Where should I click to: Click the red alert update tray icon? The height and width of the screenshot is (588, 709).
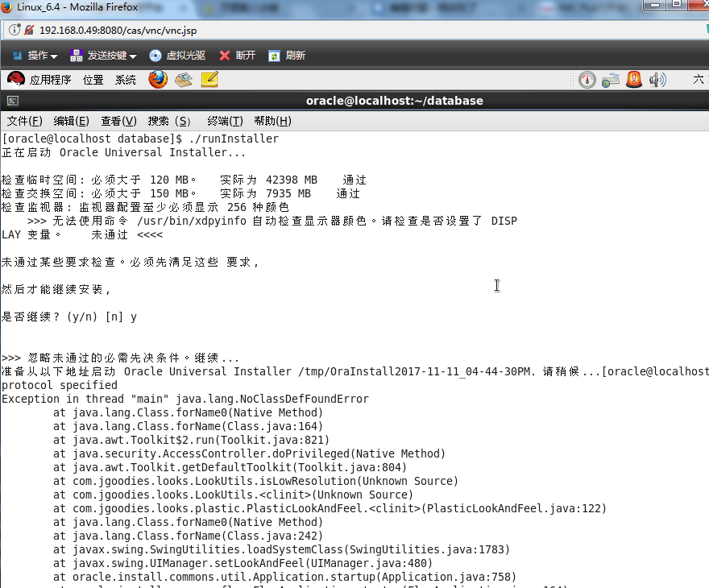pos(634,80)
